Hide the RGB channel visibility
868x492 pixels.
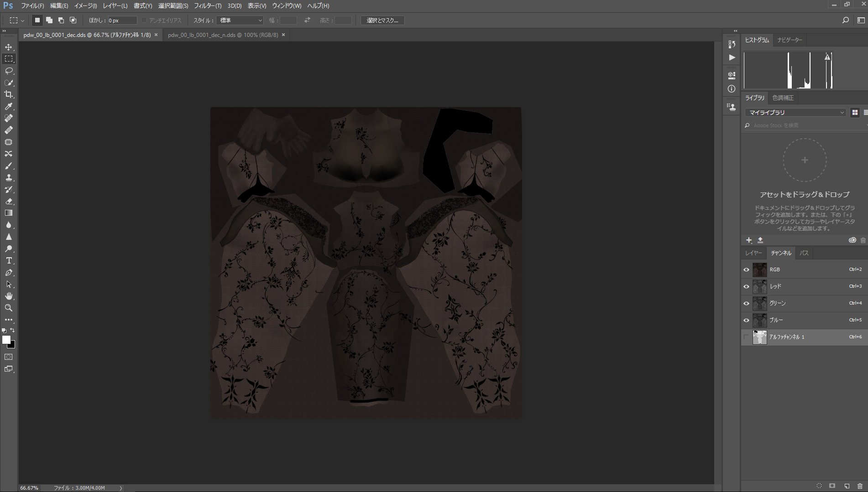[x=746, y=269]
